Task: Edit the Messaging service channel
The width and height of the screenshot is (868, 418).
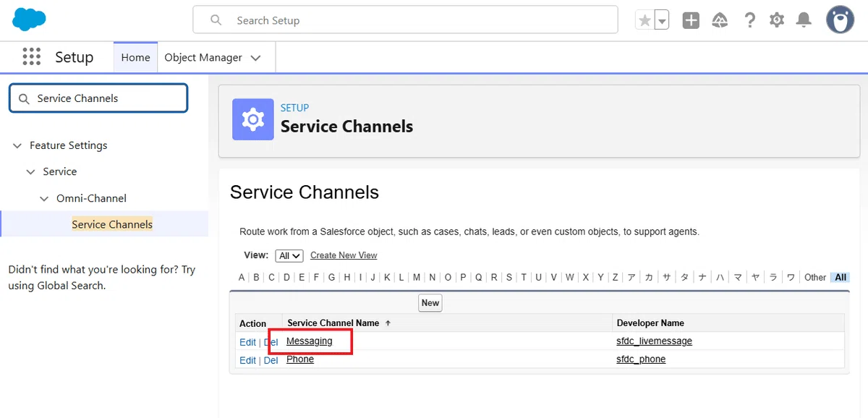Action: click(247, 342)
